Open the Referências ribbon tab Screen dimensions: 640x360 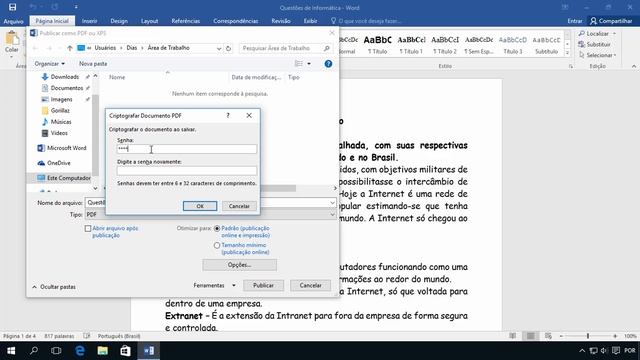coord(186,21)
